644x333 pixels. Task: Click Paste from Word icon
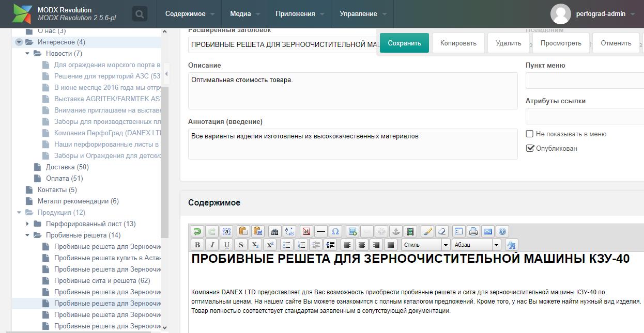258,231
